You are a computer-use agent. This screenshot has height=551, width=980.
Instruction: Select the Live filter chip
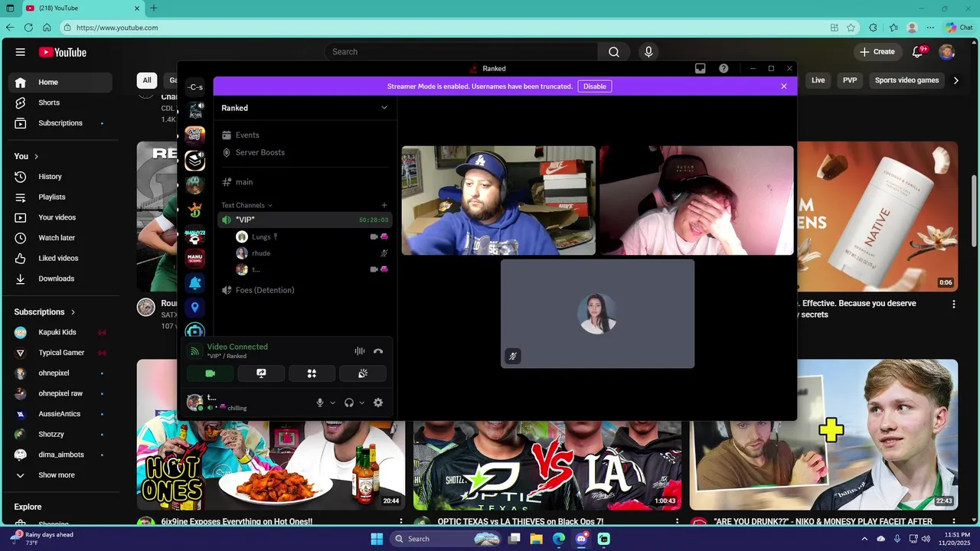point(818,80)
